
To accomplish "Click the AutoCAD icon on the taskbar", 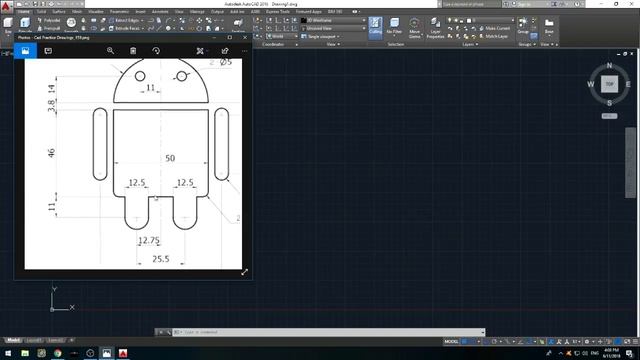I will (123, 353).
